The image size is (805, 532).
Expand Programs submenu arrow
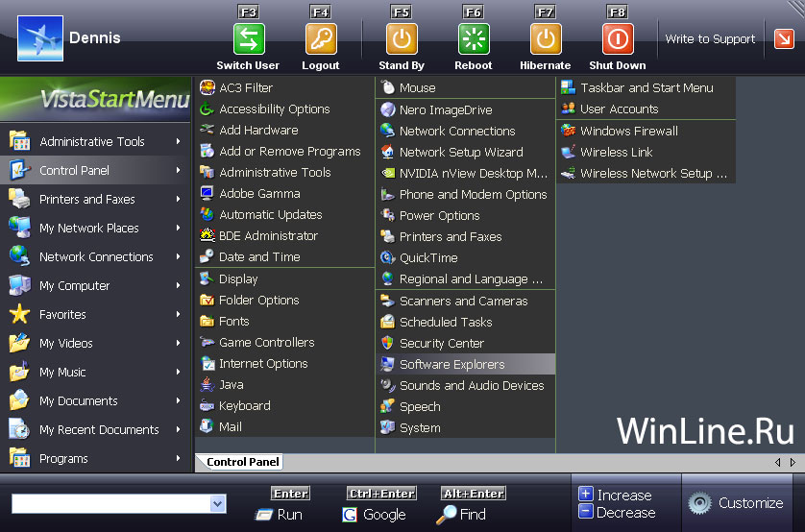pyautogui.click(x=178, y=458)
